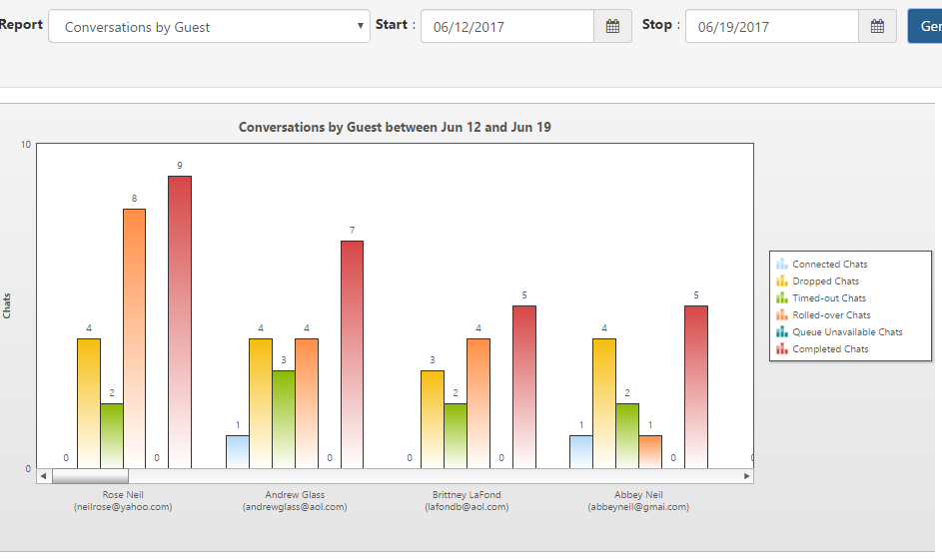Select Brittney LaFond's Rolled-over Chats bar (4)

click(x=478, y=403)
